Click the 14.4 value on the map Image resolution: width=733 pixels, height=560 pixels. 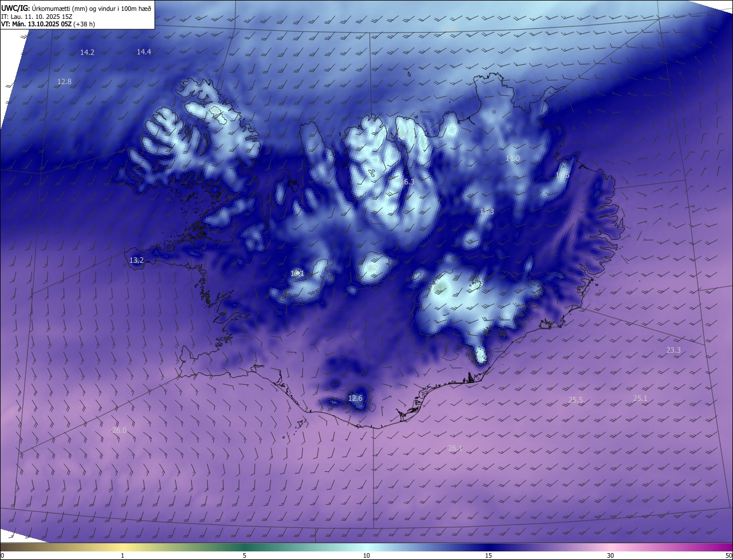(x=144, y=52)
